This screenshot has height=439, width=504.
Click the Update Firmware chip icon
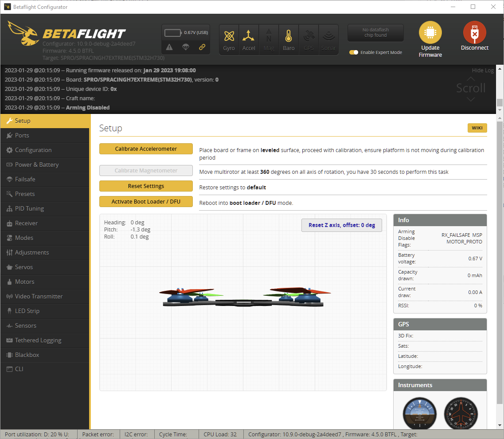pos(430,32)
